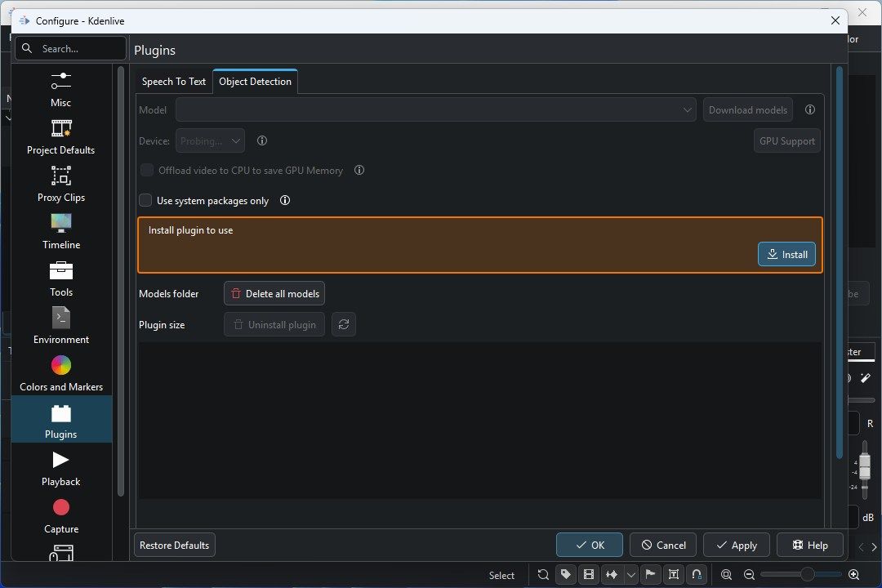The height and width of the screenshot is (588, 882).
Task: Click Restore Defaults button
Action: click(x=175, y=545)
